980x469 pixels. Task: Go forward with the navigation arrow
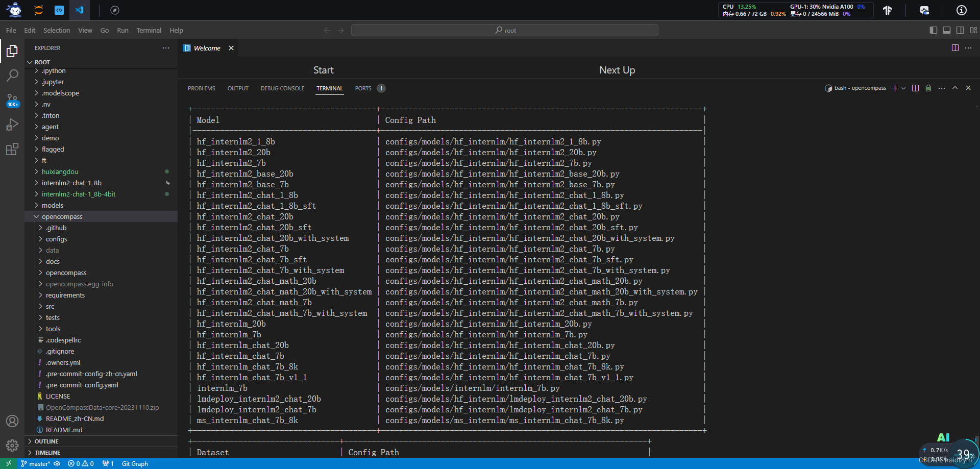pyautogui.click(x=340, y=30)
